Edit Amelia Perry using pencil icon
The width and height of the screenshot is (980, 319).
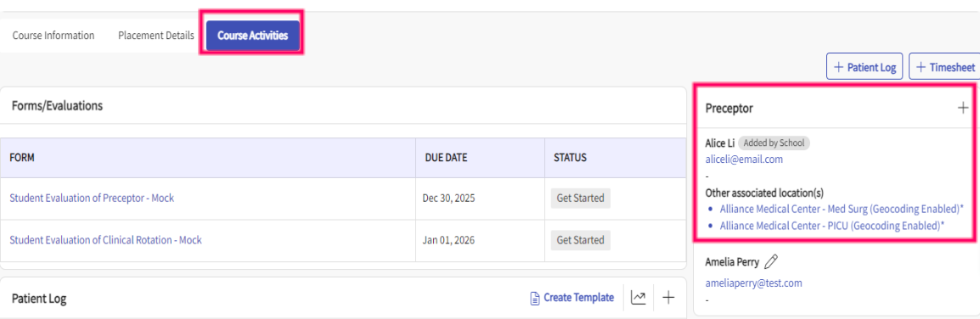[x=771, y=261]
